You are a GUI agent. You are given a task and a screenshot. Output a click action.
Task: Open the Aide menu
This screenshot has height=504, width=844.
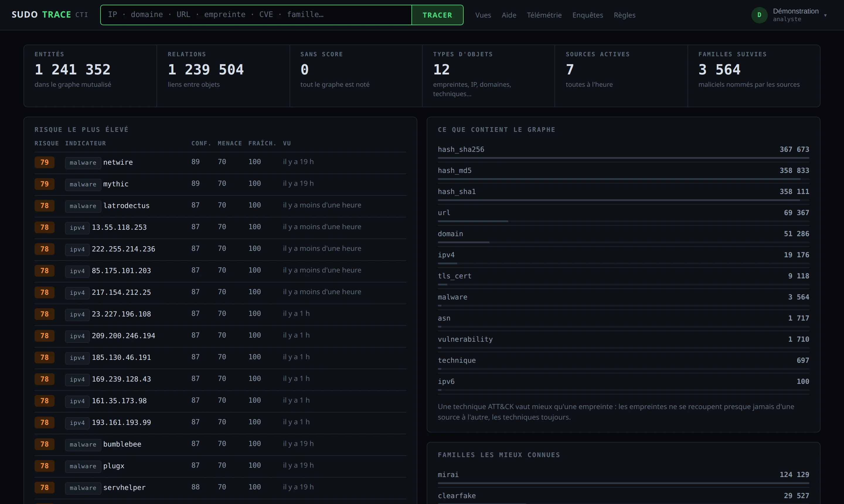509,15
